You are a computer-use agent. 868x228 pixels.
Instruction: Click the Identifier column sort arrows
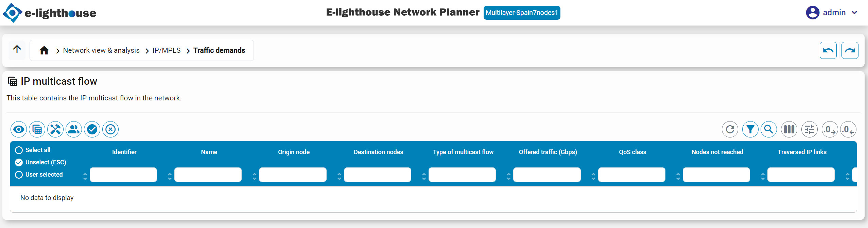85,175
